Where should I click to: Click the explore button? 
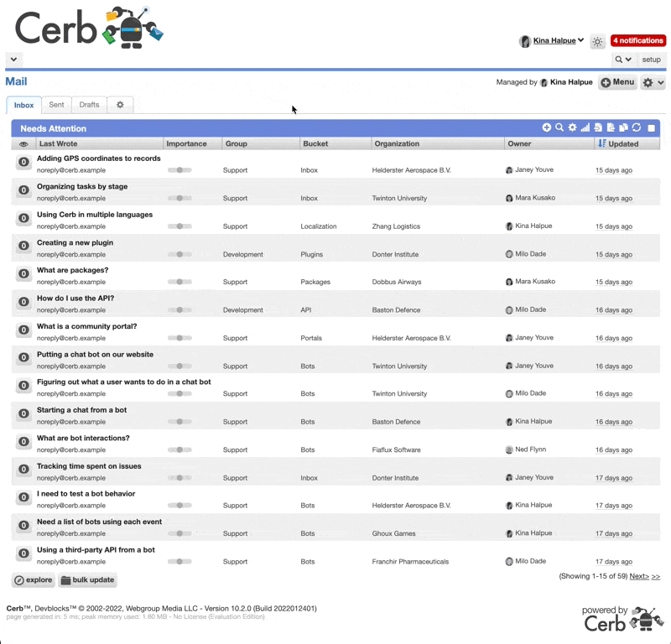34,580
